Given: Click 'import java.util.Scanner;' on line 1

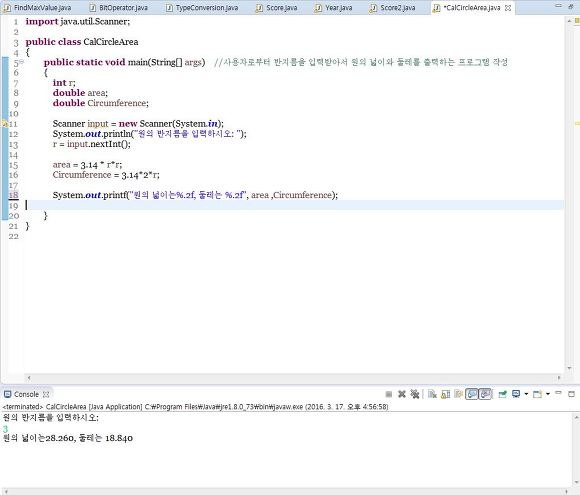Looking at the screenshot, I should pos(78,21).
